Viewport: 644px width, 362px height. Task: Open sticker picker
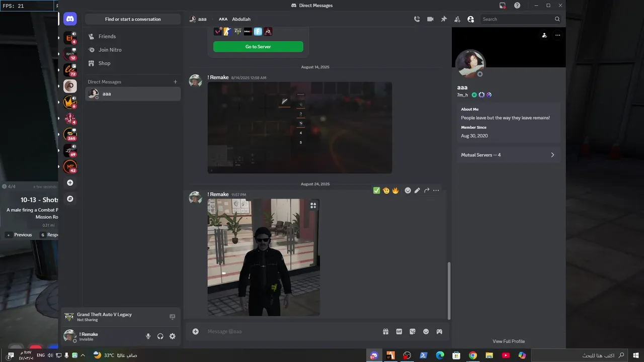coord(413,331)
